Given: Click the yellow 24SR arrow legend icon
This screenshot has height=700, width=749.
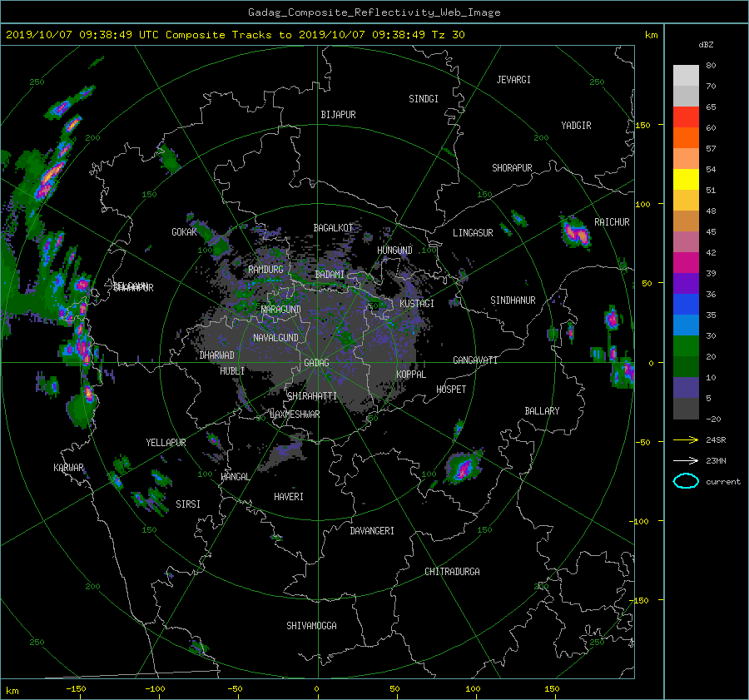Looking at the screenshot, I should (x=686, y=439).
